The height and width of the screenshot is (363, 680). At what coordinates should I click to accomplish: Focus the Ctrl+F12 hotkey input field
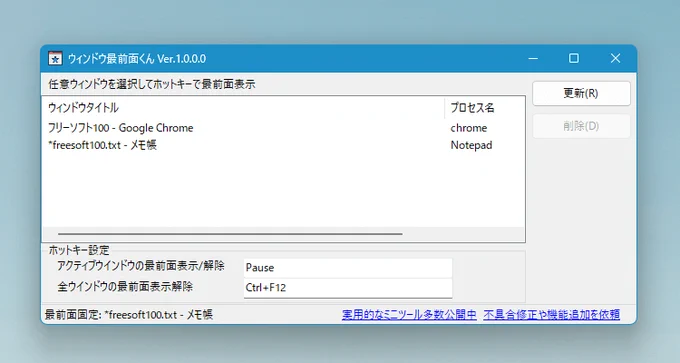pos(348,288)
